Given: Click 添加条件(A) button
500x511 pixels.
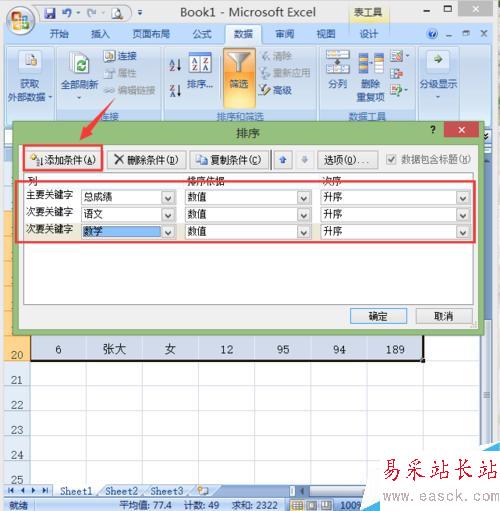Looking at the screenshot, I should point(63,160).
